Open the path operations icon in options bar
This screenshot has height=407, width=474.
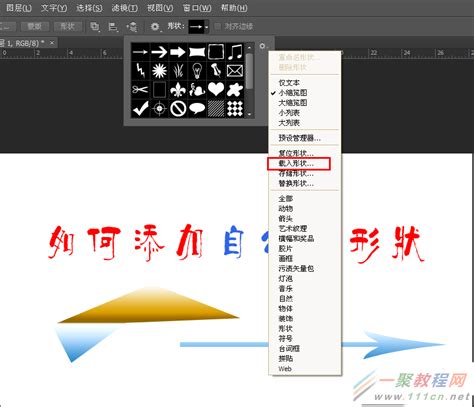coord(95,26)
